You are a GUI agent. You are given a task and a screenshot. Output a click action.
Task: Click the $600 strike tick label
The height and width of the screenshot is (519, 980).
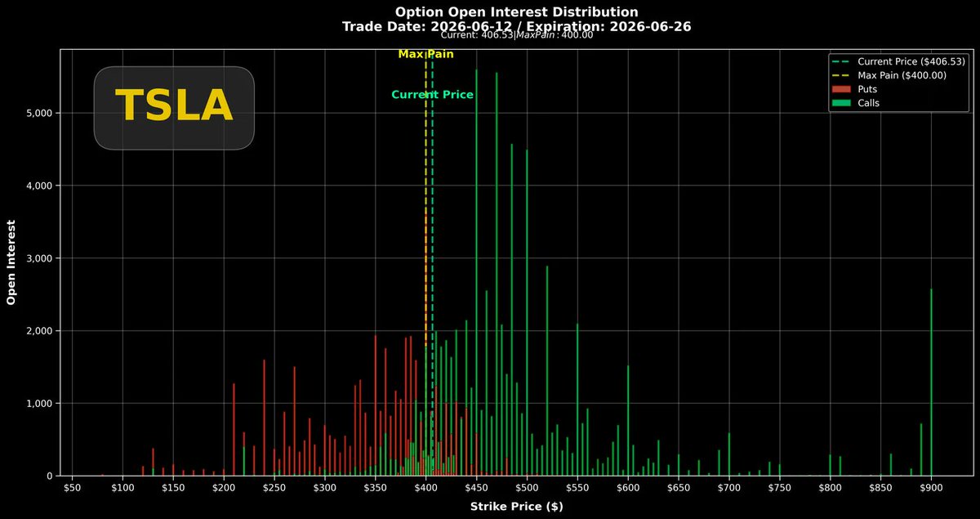pyautogui.click(x=628, y=488)
